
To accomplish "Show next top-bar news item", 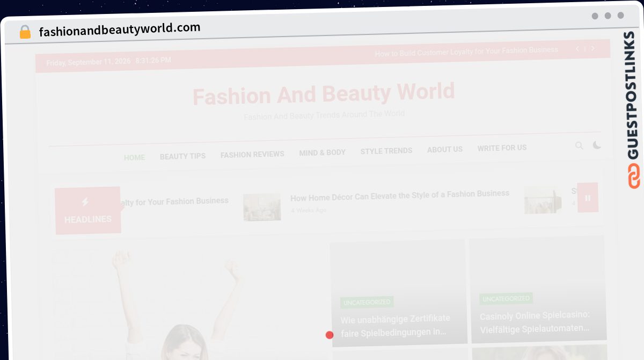I will point(592,48).
